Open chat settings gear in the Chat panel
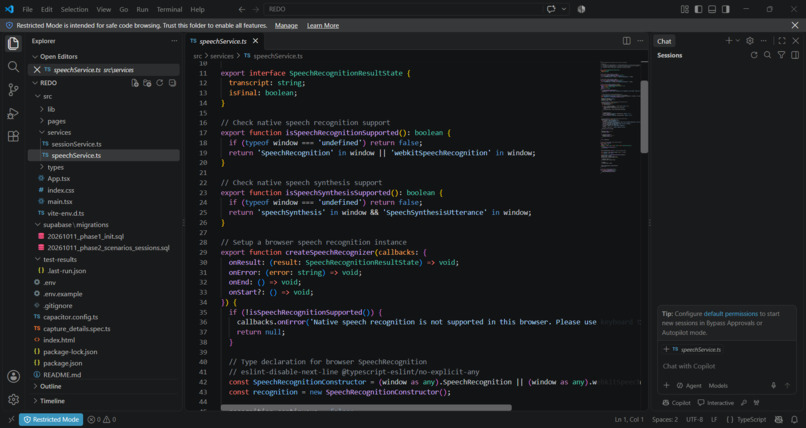Image resolution: width=806 pixels, height=428 pixels. point(749,41)
